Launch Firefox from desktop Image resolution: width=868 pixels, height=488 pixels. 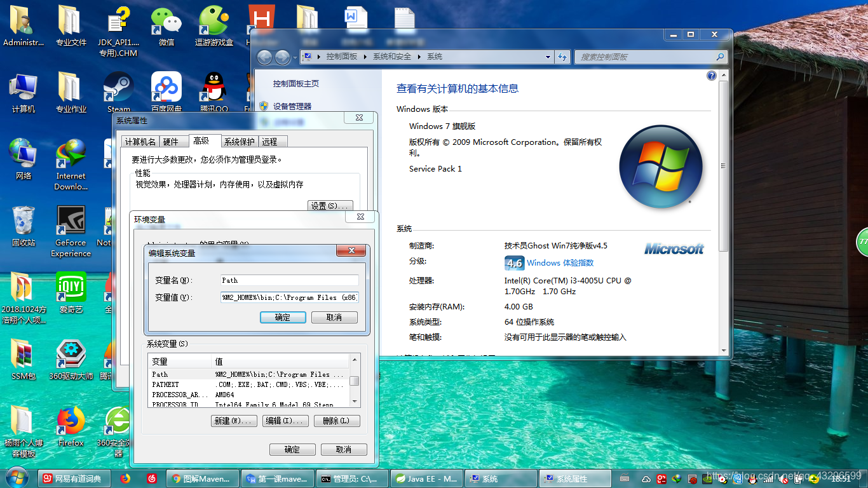point(71,426)
